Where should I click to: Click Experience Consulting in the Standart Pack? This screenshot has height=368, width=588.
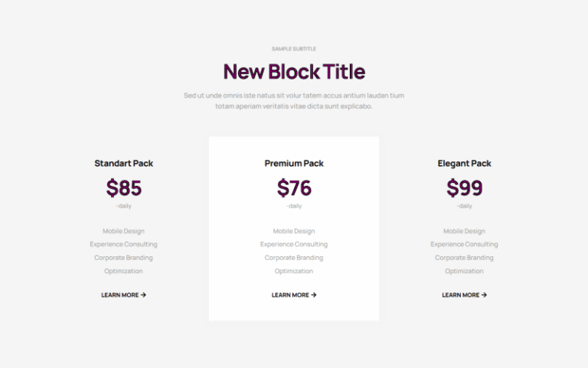124,244
